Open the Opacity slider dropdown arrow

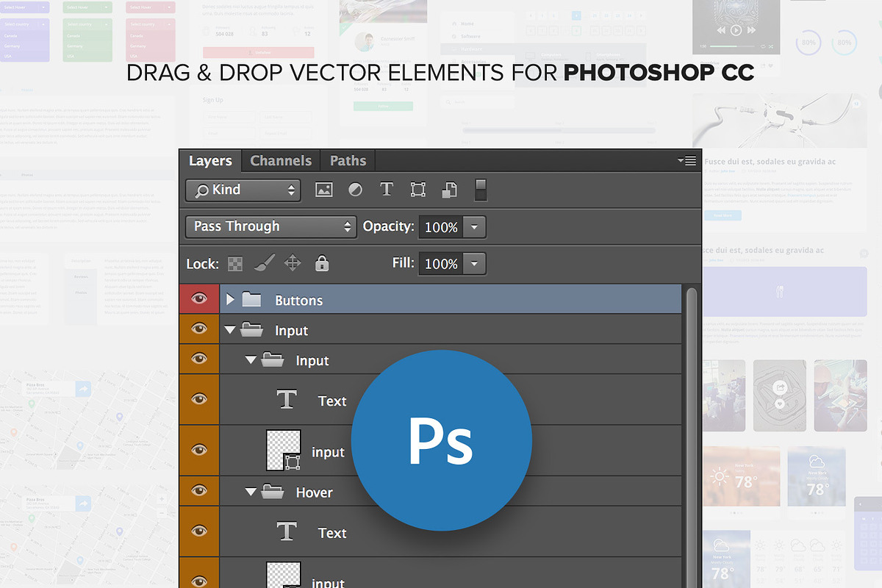474,227
